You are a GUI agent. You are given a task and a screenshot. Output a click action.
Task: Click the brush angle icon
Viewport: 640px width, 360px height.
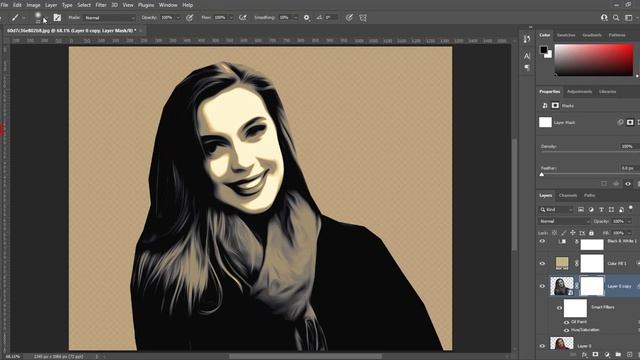(x=319, y=18)
